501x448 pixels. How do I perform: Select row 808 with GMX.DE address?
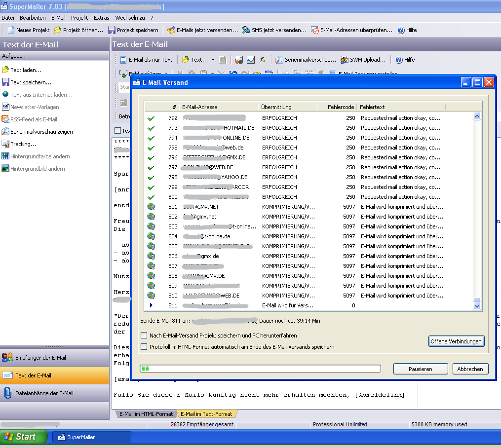309,276
